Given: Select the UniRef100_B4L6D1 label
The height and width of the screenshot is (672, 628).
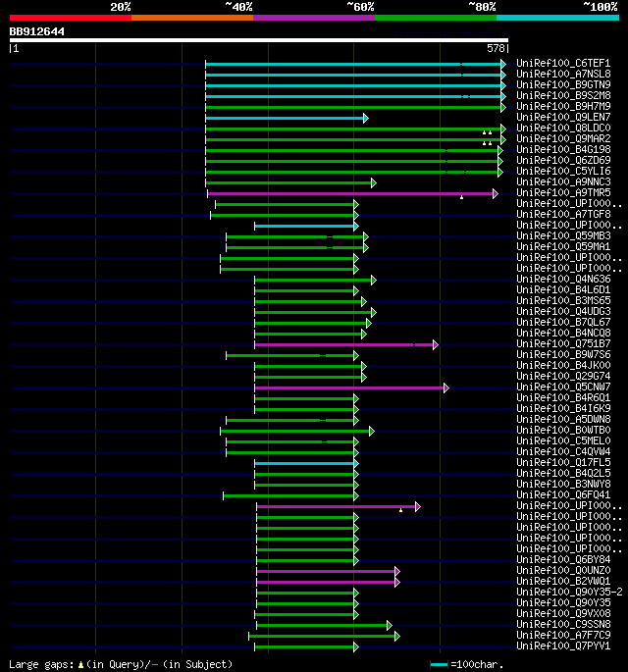Looking at the screenshot, I should pos(563,290).
